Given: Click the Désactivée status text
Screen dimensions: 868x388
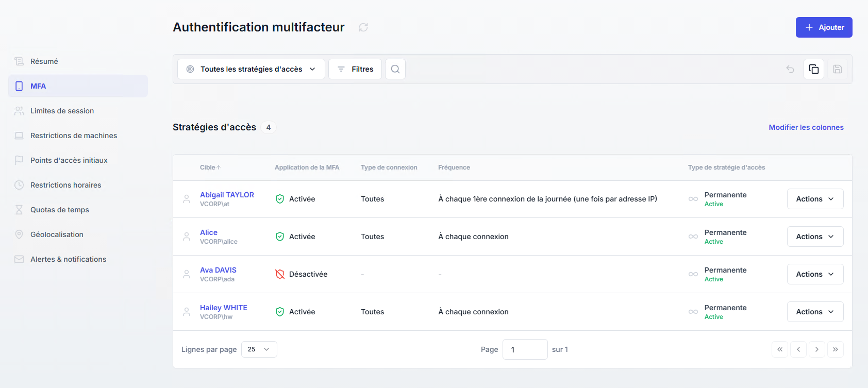Looking at the screenshot, I should point(308,274).
